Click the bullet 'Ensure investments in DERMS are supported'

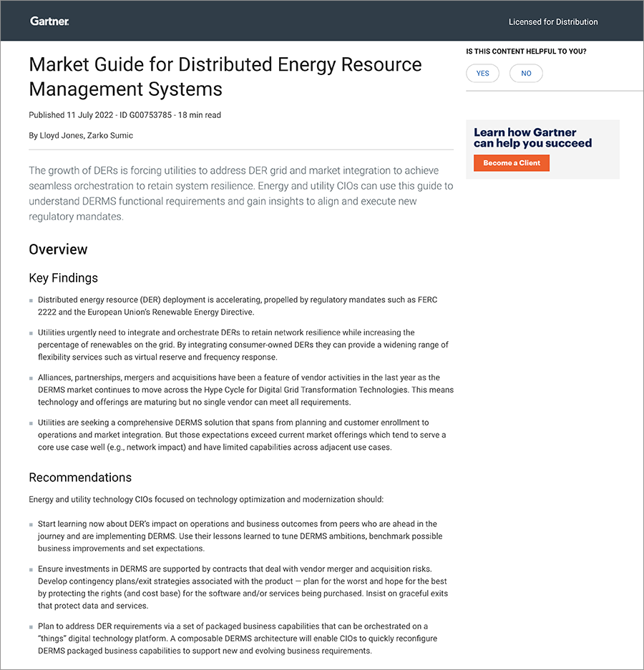(x=243, y=587)
